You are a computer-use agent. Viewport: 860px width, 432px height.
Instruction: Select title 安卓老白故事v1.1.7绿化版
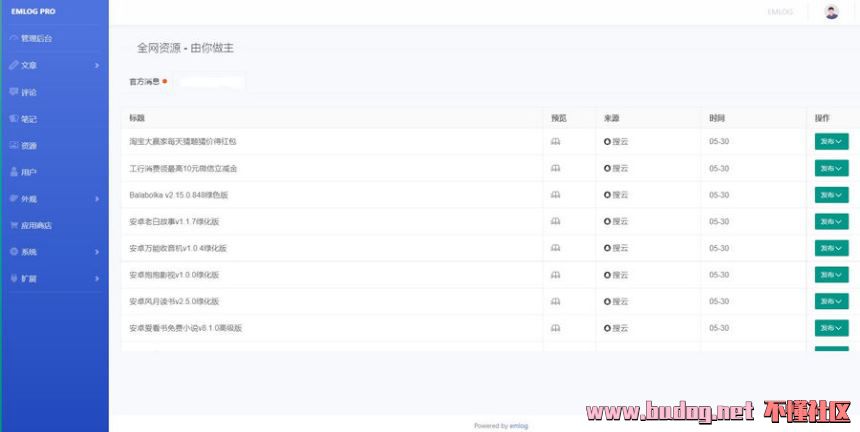[174, 221]
